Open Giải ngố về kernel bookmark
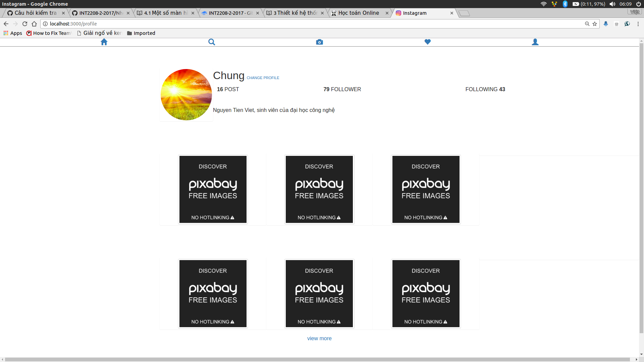Viewport: 644px width, 362px height. click(99, 33)
